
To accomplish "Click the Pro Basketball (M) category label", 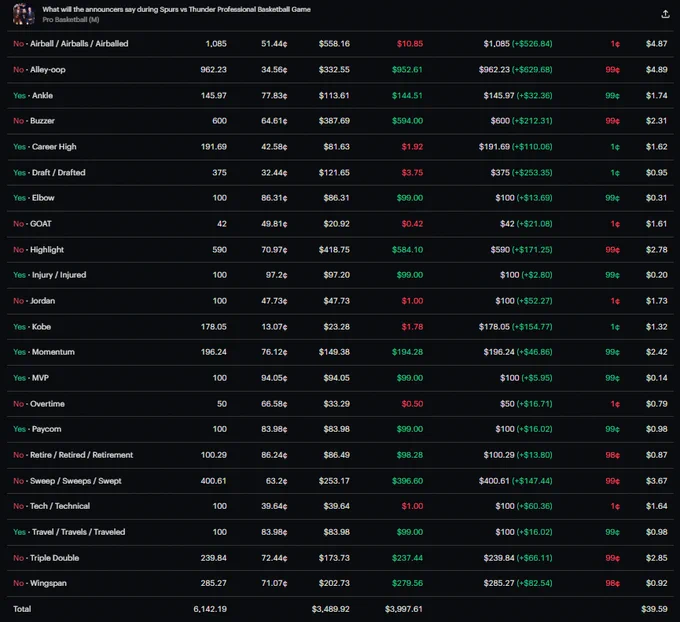I will (x=71, y=20).
